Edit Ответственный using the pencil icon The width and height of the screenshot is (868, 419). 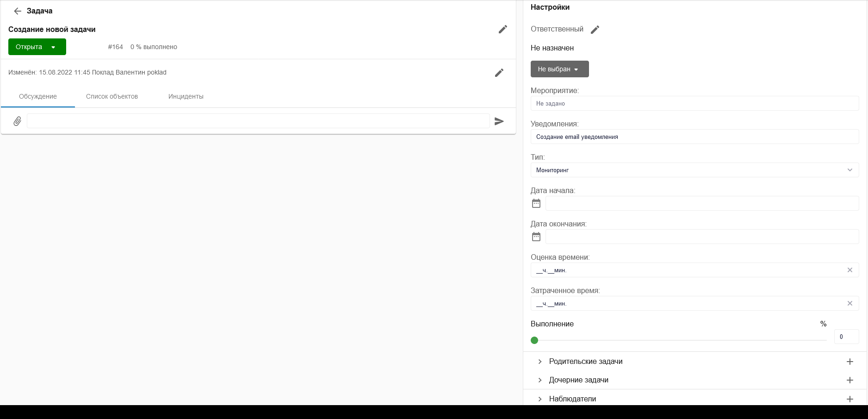(595, 30)
